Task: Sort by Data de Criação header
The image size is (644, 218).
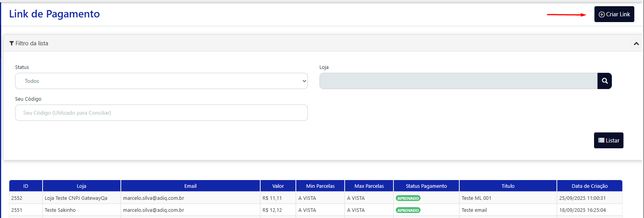Action: 589,186
